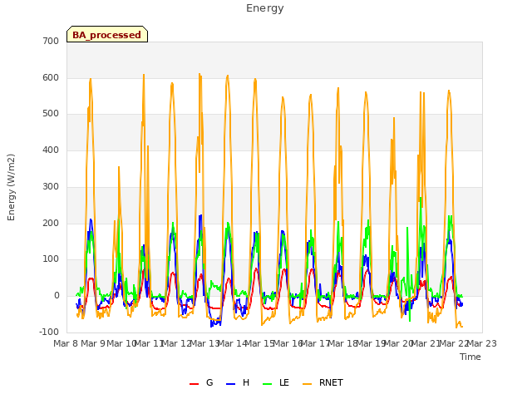532x399 pixels.
Task: Toggle the H series legend entry
Action: [x=238, y=382]
